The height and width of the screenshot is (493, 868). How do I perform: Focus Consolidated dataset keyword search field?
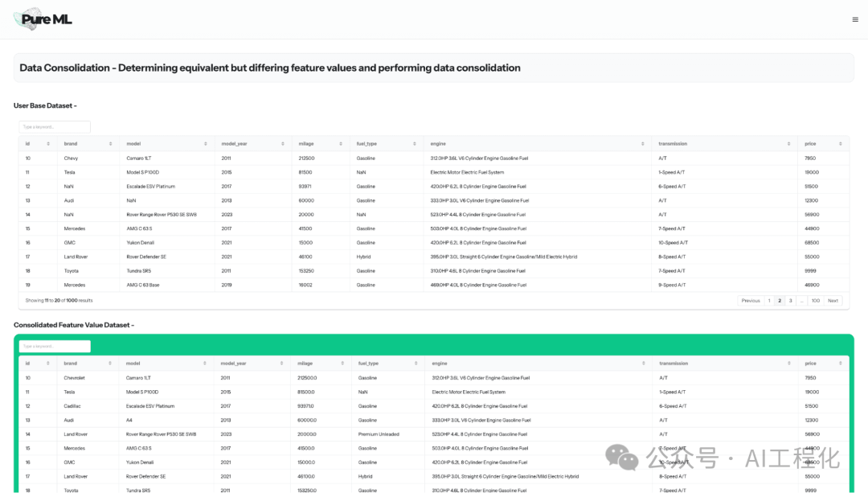[x=55, y=346]
